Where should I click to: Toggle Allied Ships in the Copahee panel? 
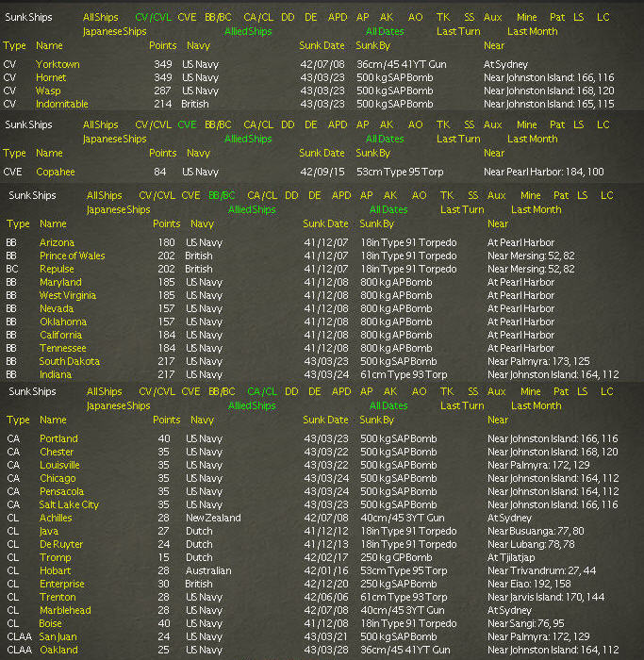click(x=248, y=139)
